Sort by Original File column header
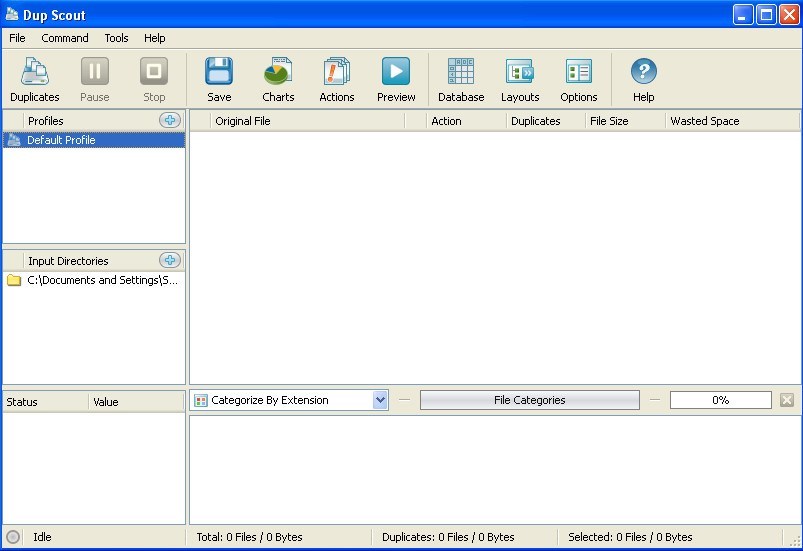 (x=307, y=121)
